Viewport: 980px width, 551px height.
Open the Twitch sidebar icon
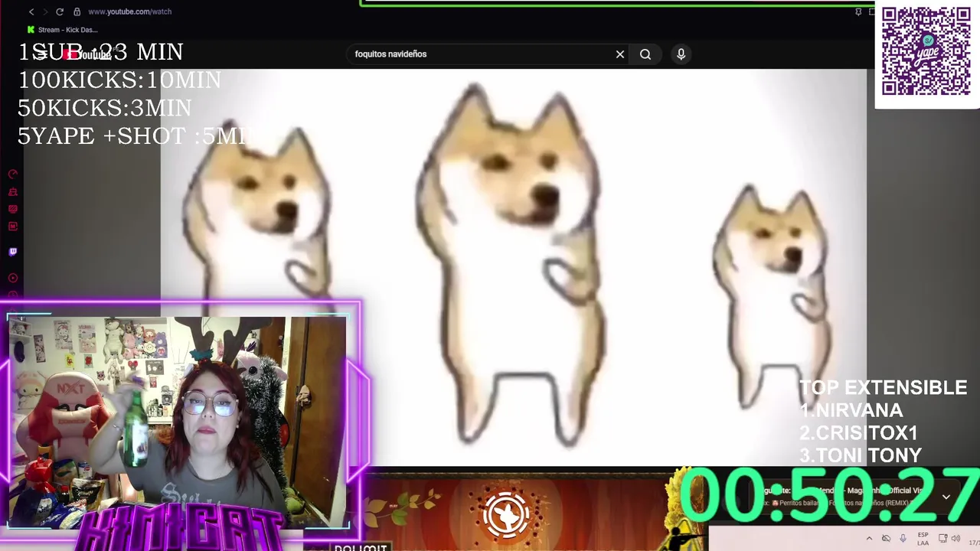point(12,252)
